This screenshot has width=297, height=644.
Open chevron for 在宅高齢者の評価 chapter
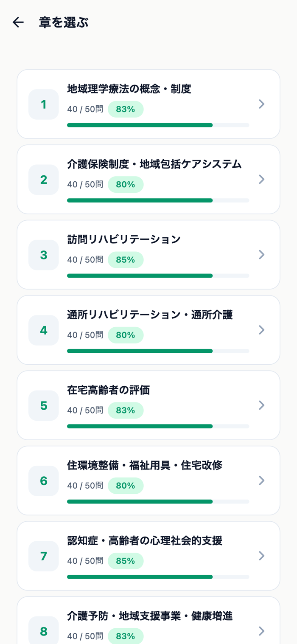[262, 405]
